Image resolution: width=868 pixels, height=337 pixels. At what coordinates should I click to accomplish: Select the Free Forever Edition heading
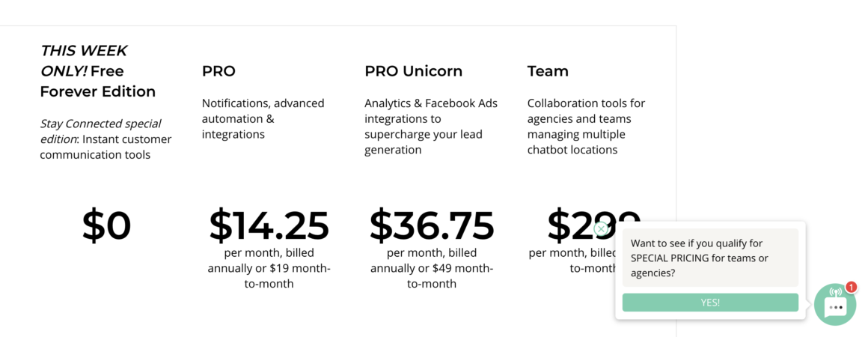(98, 71)
